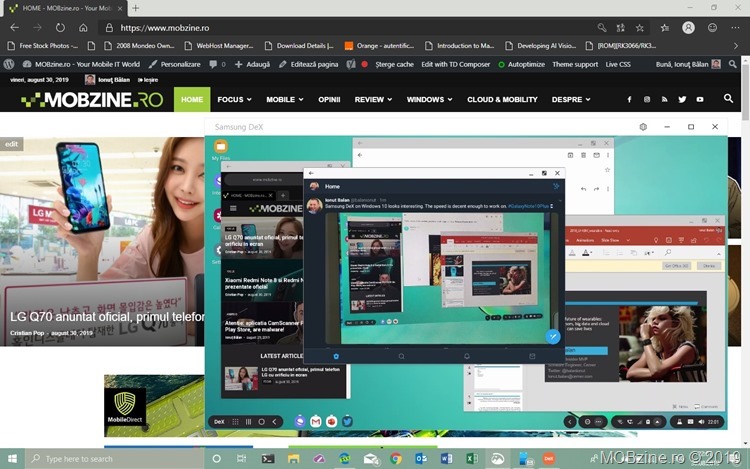Open the browser settings ellipsis menu
The image size is (750, 469).
[735, 28]
